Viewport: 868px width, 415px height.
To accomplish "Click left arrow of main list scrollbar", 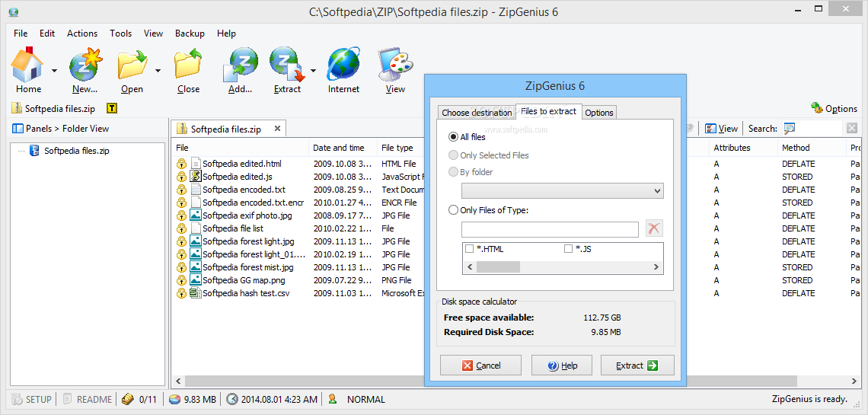I will 178,381.
